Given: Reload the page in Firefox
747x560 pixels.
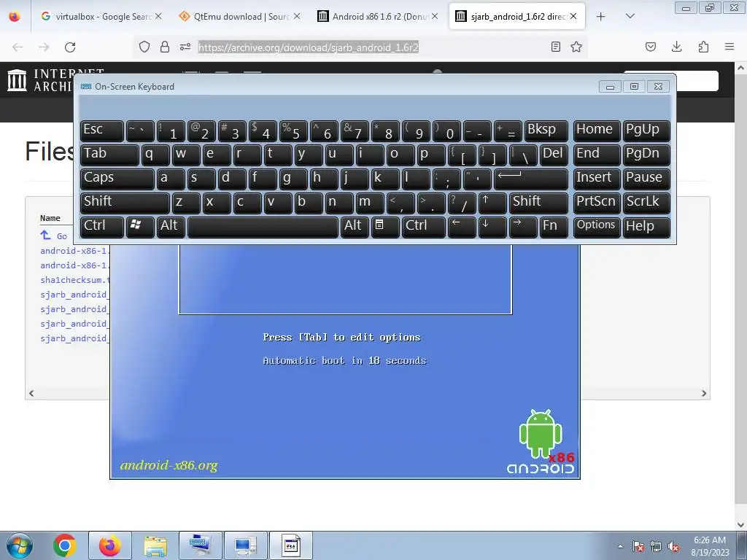Looking at the screenshot, I should (x=70, y=47).
